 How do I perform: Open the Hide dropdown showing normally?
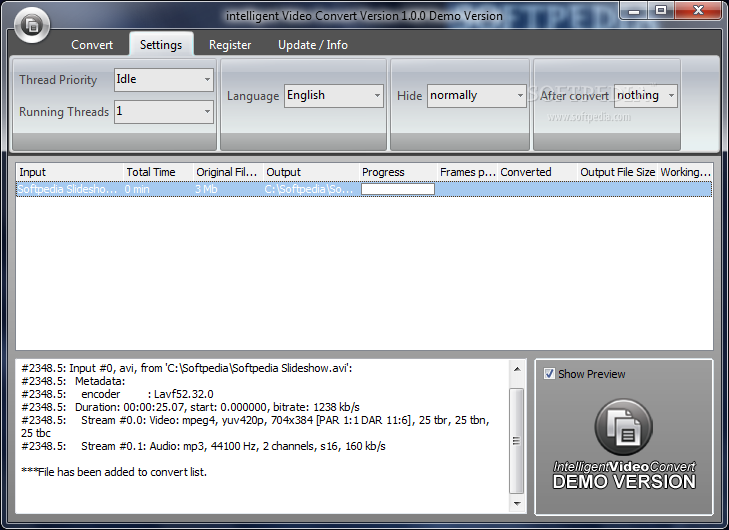coord(476,96)
